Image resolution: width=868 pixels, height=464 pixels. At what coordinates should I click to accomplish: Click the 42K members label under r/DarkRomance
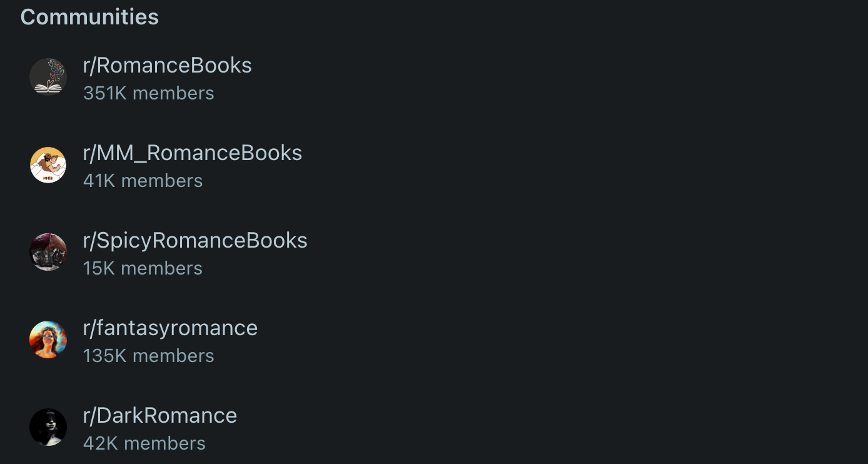[x=144, y=443]
